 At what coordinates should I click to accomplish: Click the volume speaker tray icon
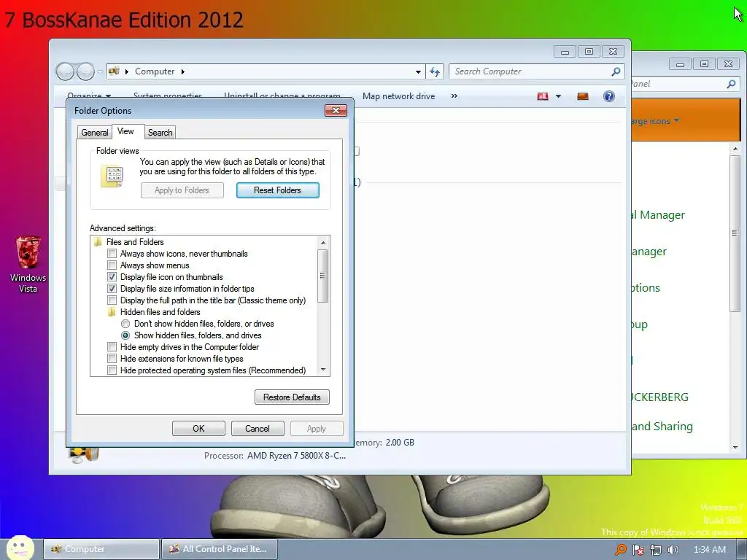click(673, 550)
